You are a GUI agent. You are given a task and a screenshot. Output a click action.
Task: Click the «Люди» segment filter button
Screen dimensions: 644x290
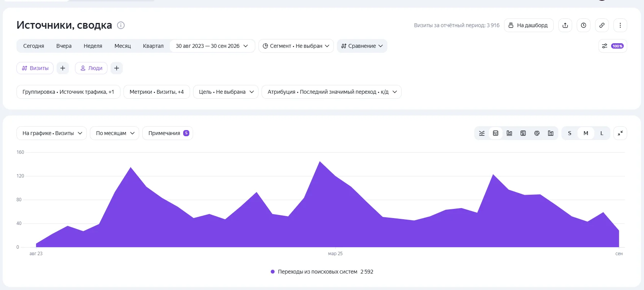(91, 68)
